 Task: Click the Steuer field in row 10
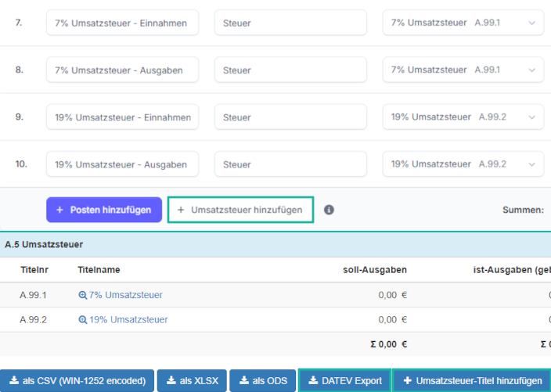tap(290, 164)
